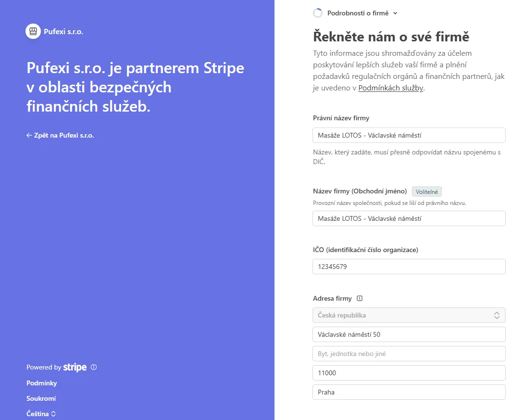The height and width of the screenshot is (420, 525).
Task: Click the info icon next to Adresa firmy
Action: click(x=360, y=298)
